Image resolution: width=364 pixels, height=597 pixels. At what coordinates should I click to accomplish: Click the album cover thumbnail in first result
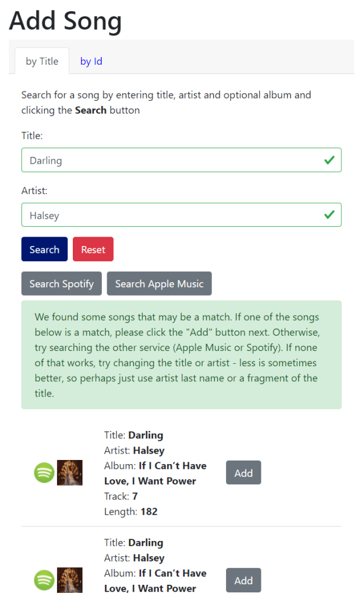pyautogui.click(x=70, y=473)
